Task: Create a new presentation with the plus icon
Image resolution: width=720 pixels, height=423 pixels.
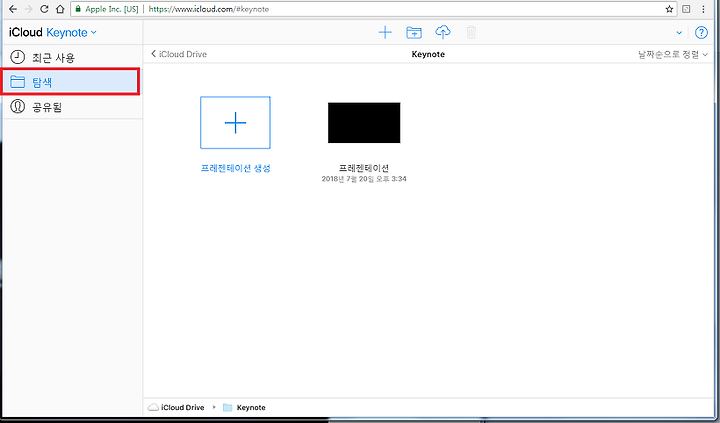Action: point(385,32)
